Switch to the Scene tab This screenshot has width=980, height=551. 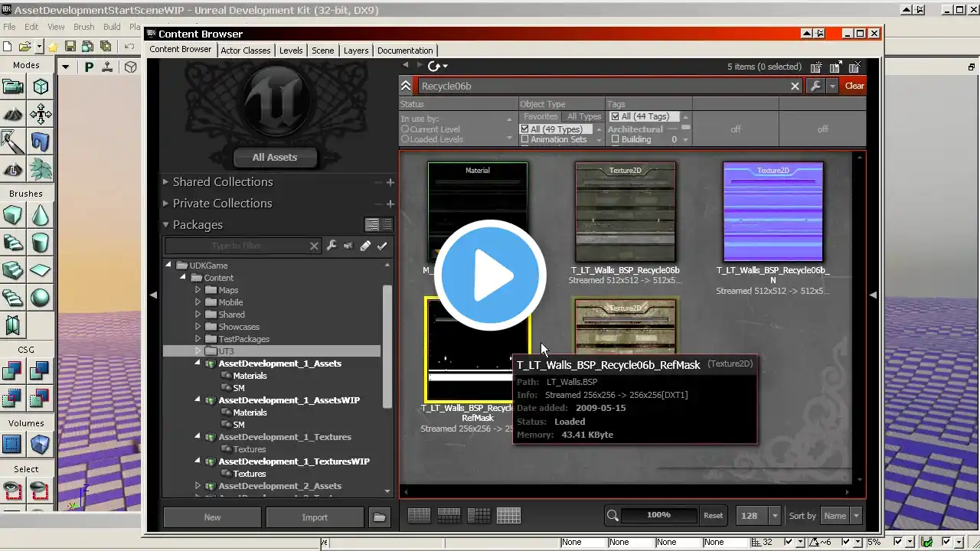point(323,51)
